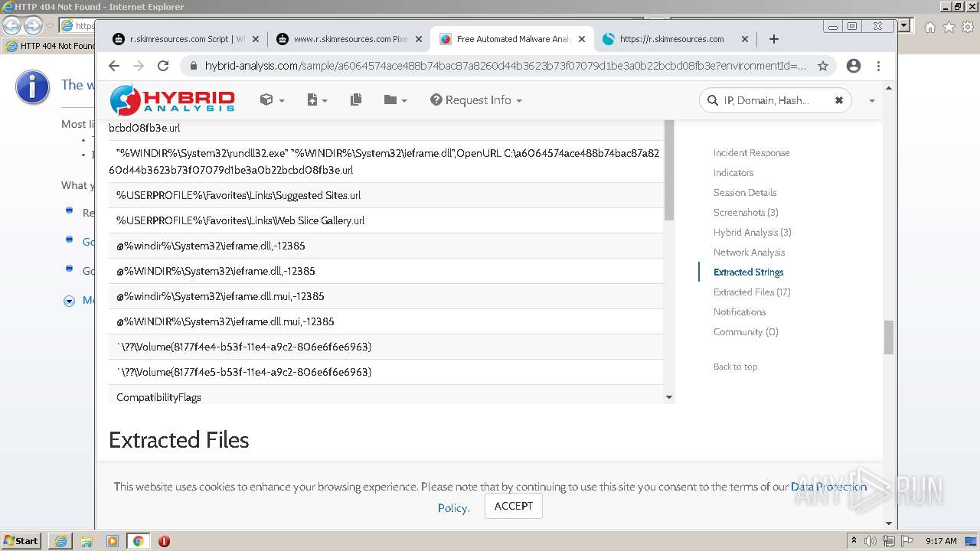Go back using Chrome's back arrow
Screen dimensions: 980x551
(114, 66)
